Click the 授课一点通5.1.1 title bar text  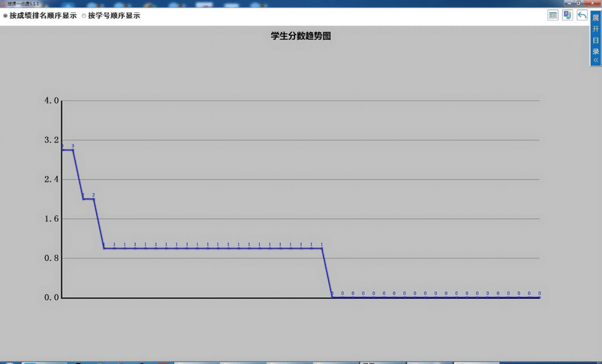(23, 4)
